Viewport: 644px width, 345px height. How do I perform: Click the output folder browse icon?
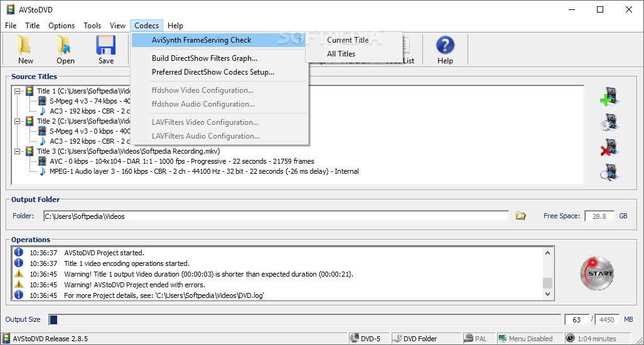click(x=521, y=216)
